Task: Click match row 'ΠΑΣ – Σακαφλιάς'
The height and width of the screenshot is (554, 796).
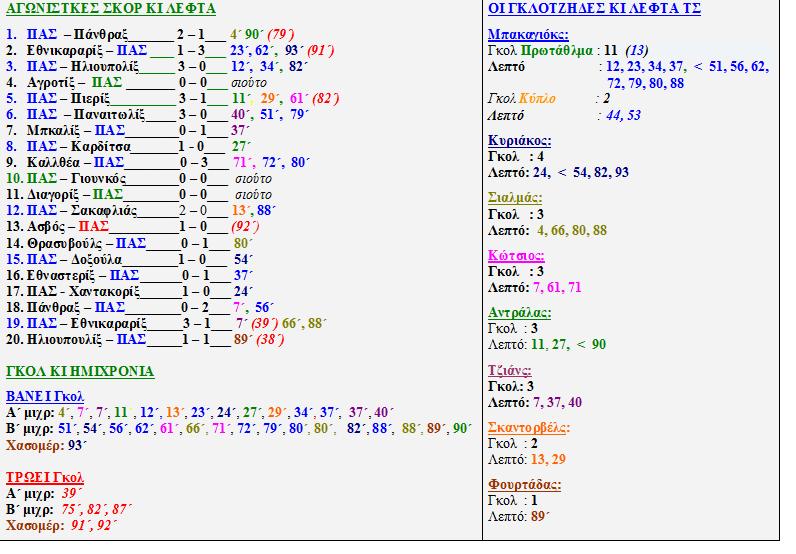Action: 141,211
